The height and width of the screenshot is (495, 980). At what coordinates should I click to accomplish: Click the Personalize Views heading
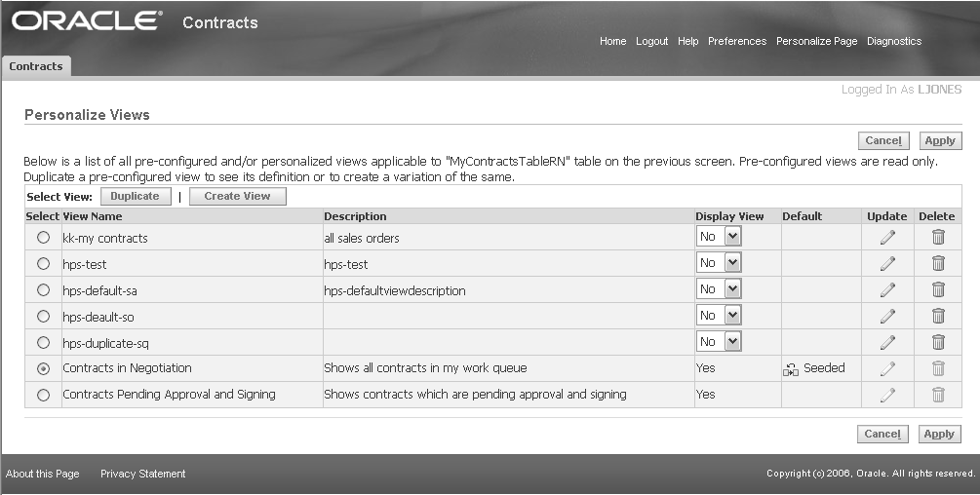(87, 115)
